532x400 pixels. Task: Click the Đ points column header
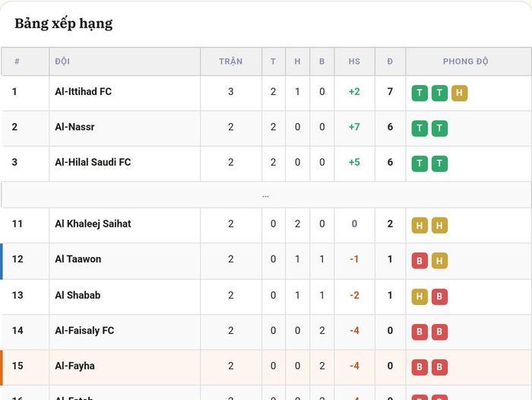pyautogui.click(x=390, y=62)
